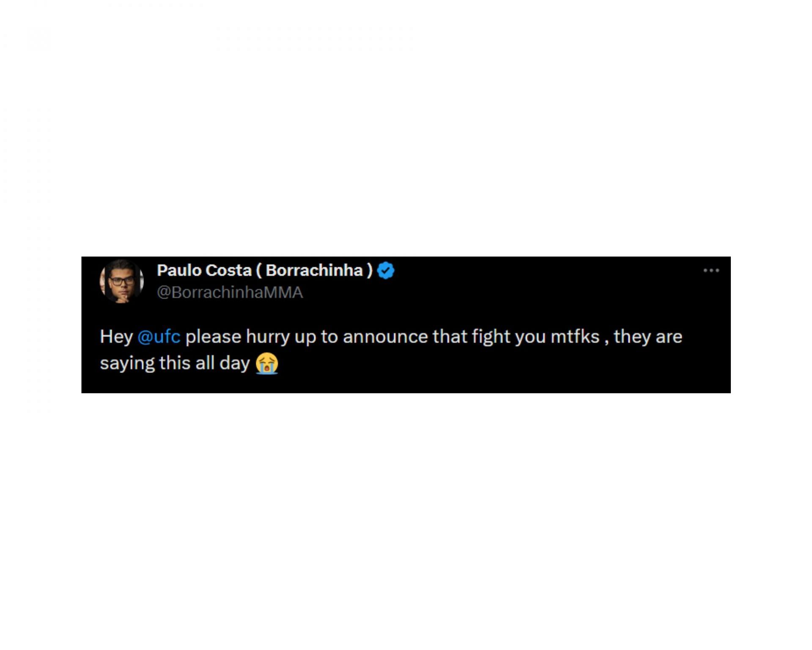Click the word "mtfks" in the tweet
The image size is (812, 650).
575,337
